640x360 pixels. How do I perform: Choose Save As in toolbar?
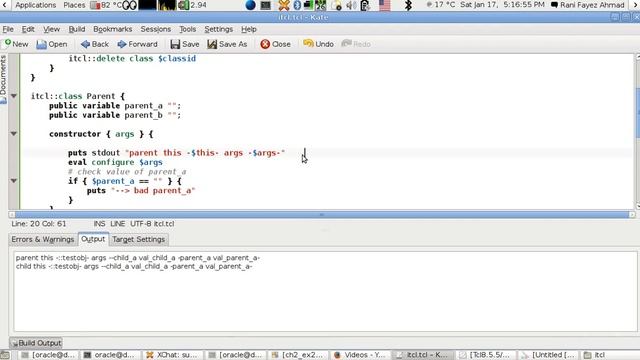[227, 44]
